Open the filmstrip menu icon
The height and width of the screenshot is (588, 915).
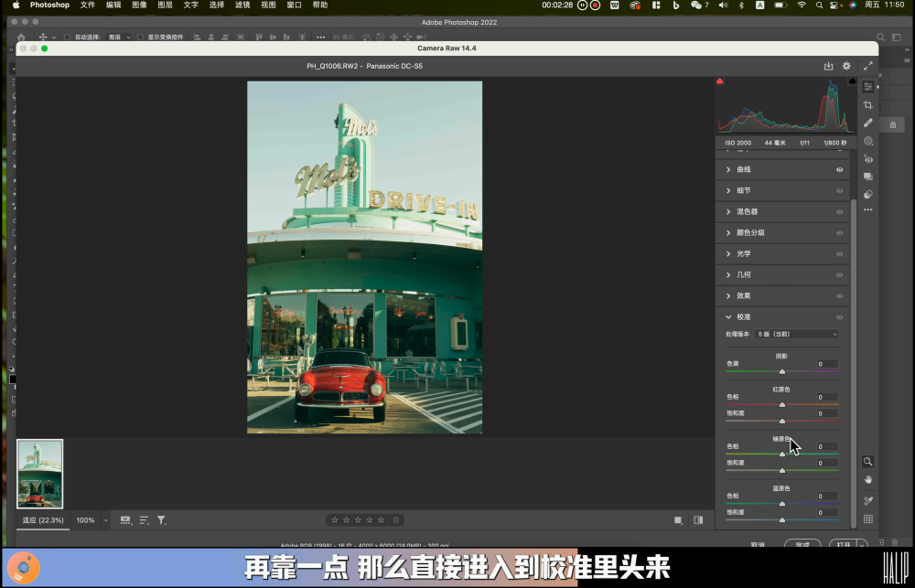(125, 519)
